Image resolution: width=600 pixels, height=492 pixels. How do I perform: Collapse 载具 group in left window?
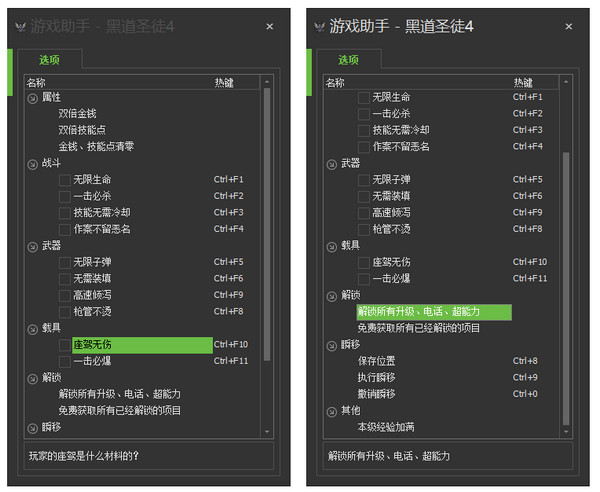33,329
